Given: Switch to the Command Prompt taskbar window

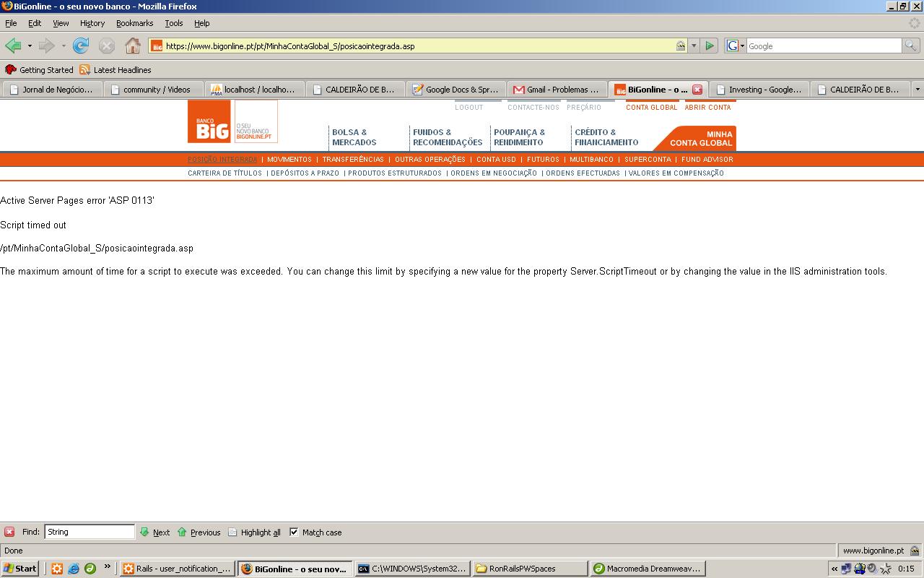Looking at the screenshot, I should pos(413,569).
